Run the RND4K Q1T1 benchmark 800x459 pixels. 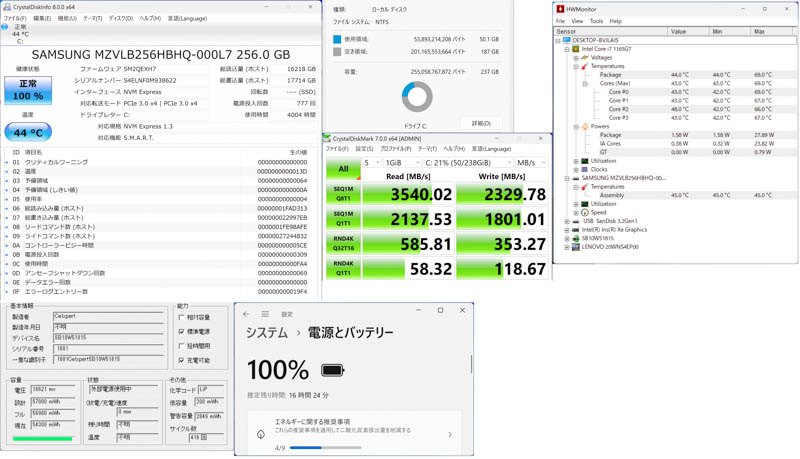[x=343, y=268]
